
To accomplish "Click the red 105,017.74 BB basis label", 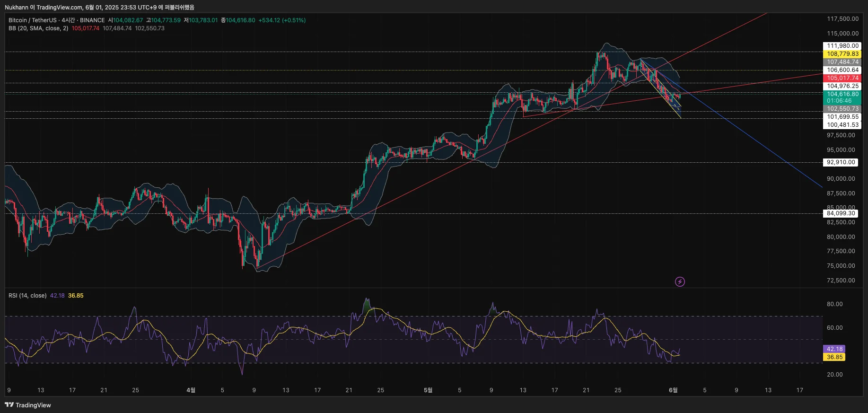I will coord(842,78).
